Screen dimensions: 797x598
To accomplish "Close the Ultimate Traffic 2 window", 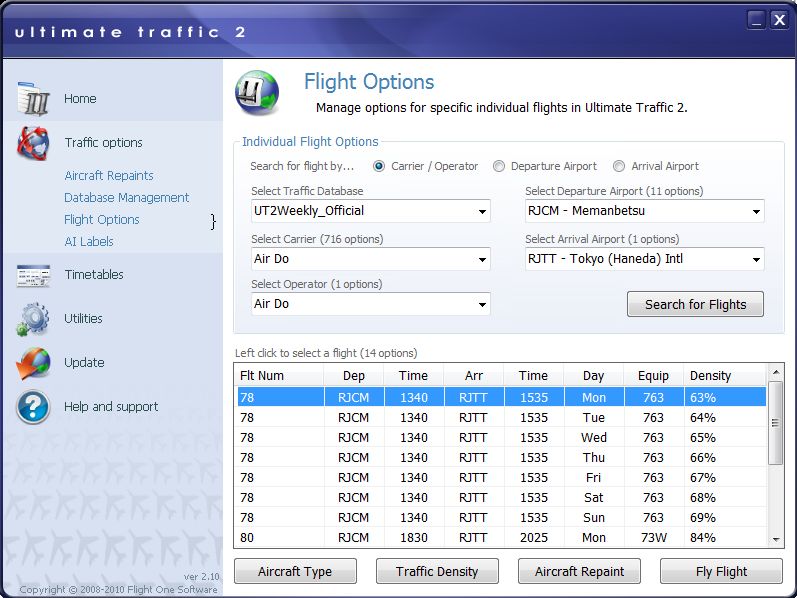I will pyautogui.click(x=779, y=20).
